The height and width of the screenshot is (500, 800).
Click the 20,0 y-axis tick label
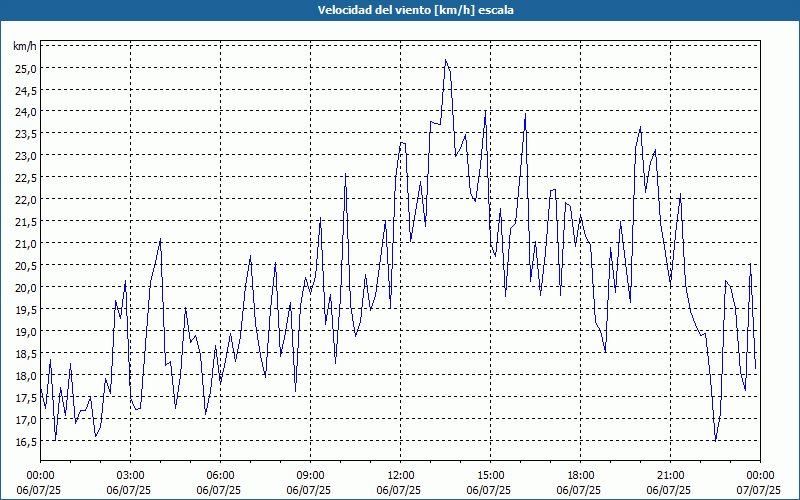[24, 287]
